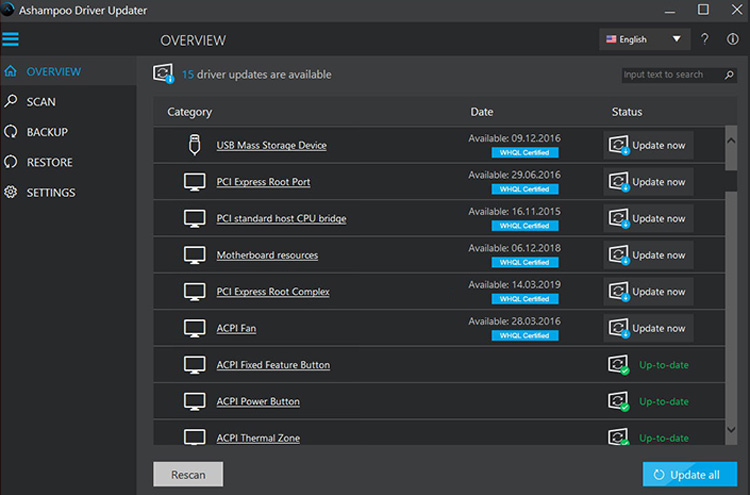Update the Motherboard resources driver now
Viewport: 750px width, 495px height.
648,255
